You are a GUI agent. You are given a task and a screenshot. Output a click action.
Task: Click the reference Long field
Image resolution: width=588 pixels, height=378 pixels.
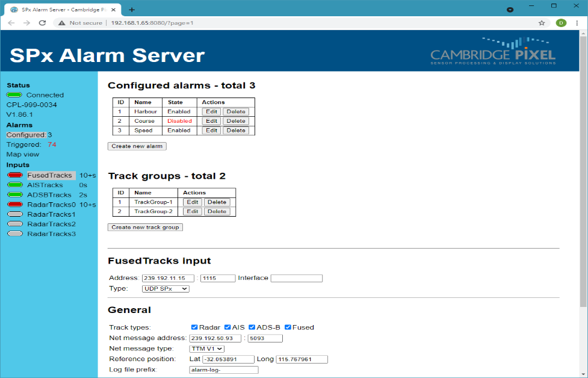click(302, 359)
